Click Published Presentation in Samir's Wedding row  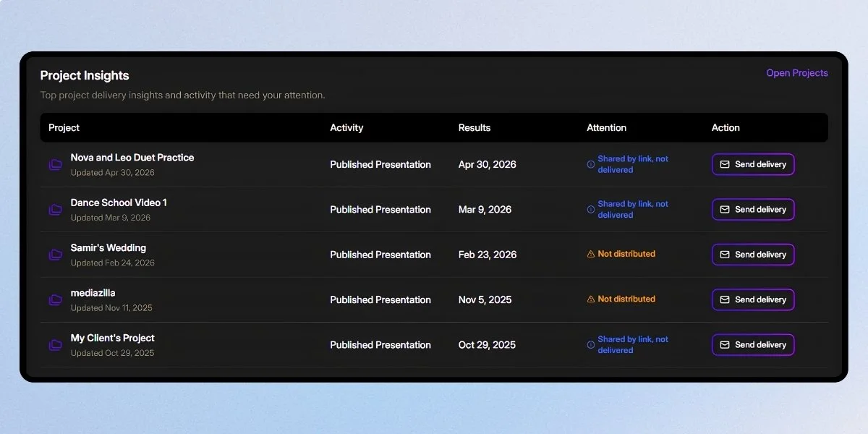380,255
